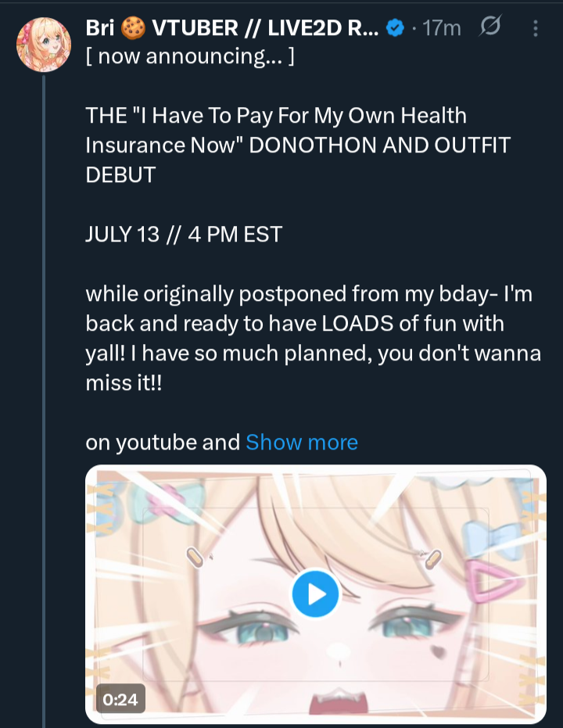Click the 'on youtube and' text
The width and height of the screenshot is (563, 728).
(163, 443)
